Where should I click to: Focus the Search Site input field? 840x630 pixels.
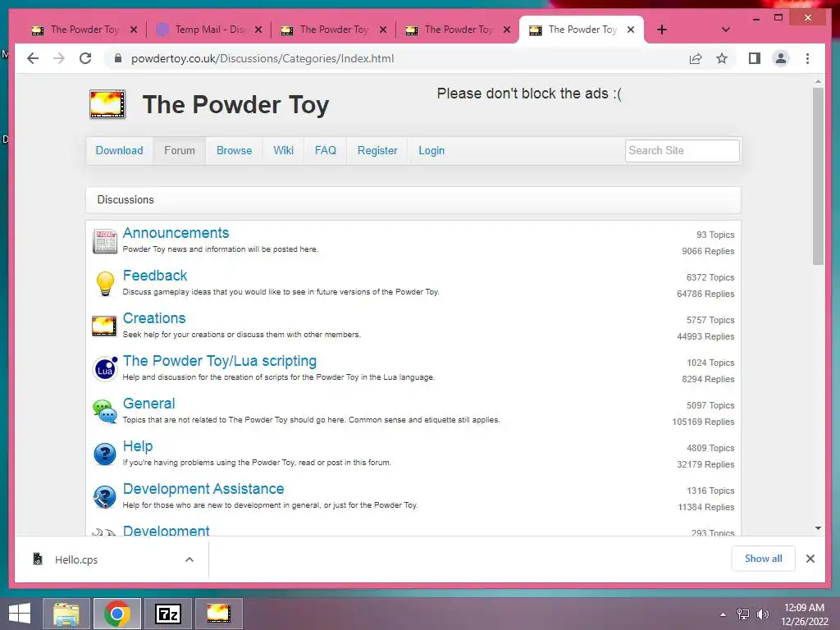(x=682, y=151)
